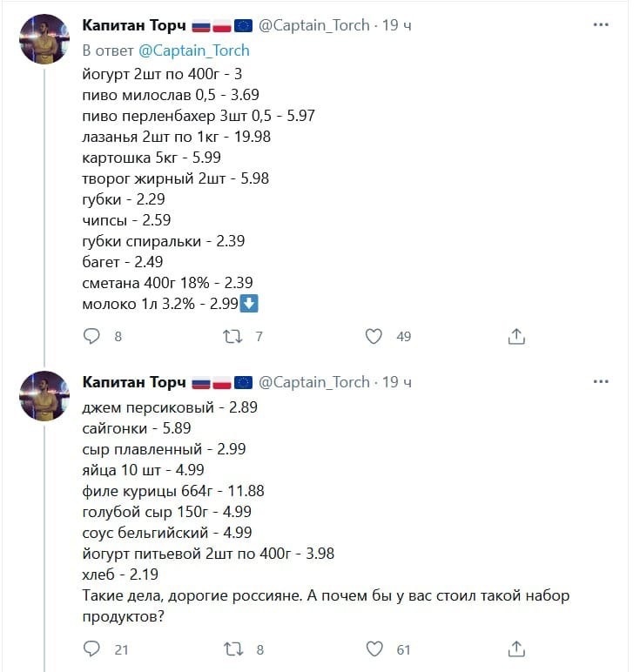Click the second tweet's profile avatar
The height and width of the screenshot is (672, 640).
(x=44, y=396)
